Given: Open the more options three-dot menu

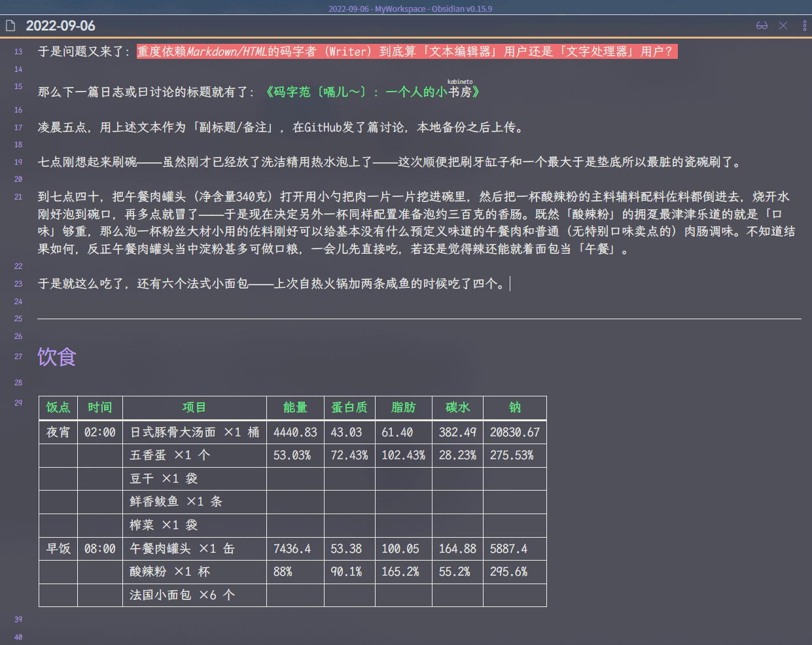Looking at the screenshot, I should point(804,25).
